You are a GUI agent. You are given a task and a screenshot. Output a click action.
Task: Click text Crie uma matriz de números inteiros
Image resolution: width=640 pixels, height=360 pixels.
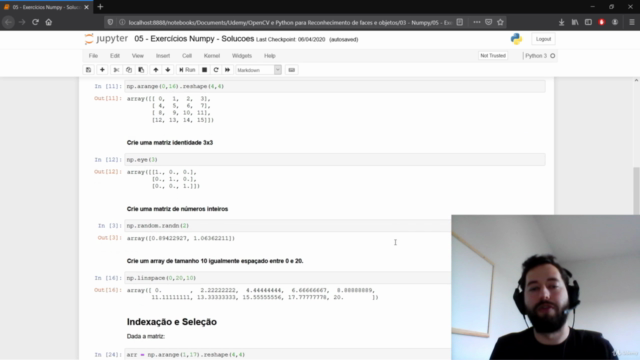(177, 209)
